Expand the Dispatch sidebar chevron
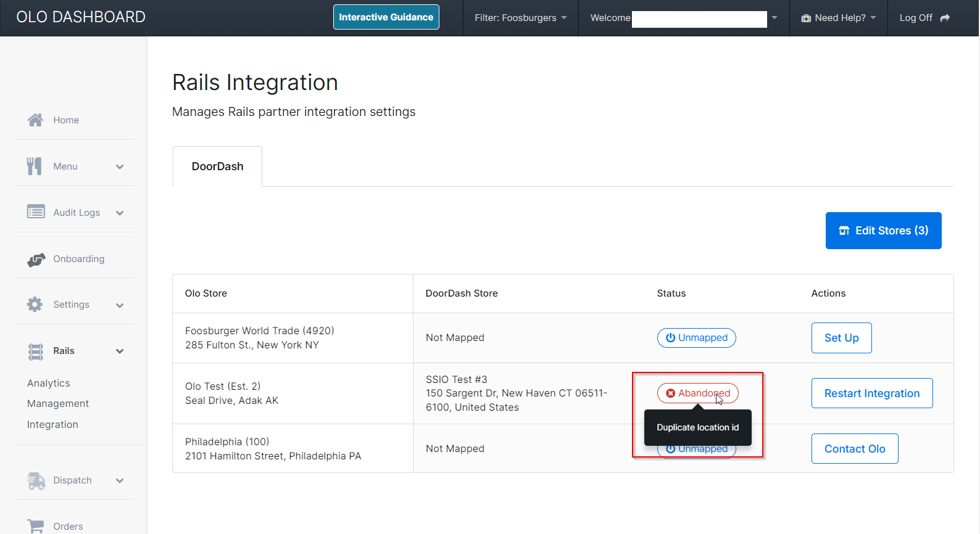Screen dimensions: 980x534 (120, 481)
